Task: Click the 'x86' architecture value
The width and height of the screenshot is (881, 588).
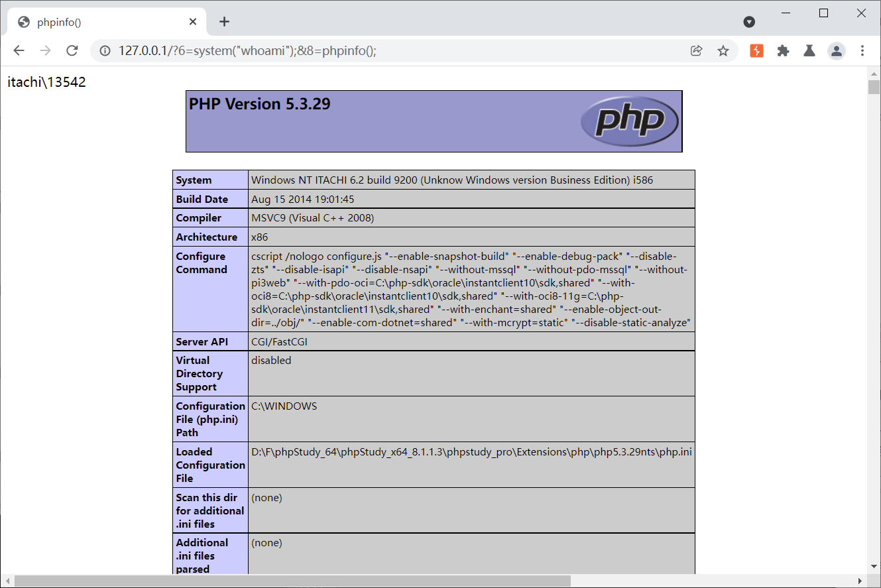Action: pyautogui.click(x=260, y=237)
